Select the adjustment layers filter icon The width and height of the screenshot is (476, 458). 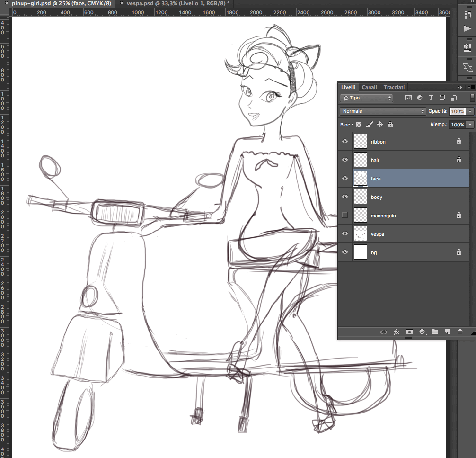point(420,98)
